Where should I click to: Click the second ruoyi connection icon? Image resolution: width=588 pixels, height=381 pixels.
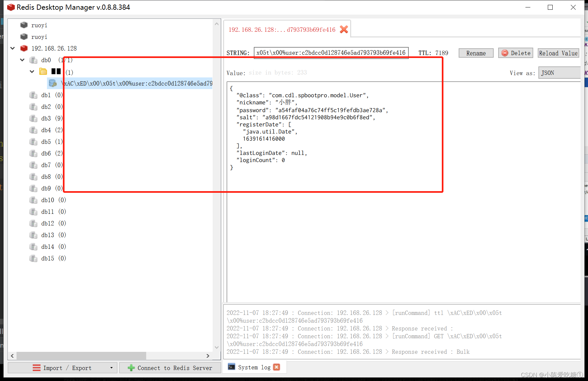[x=24, y=37]
